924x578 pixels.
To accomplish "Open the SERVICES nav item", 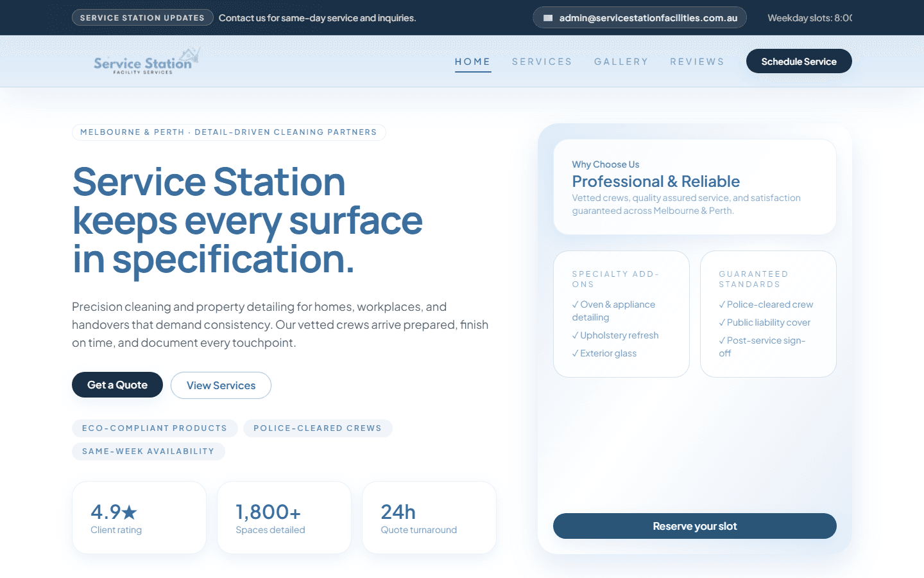I will click(x=542, y=62).
